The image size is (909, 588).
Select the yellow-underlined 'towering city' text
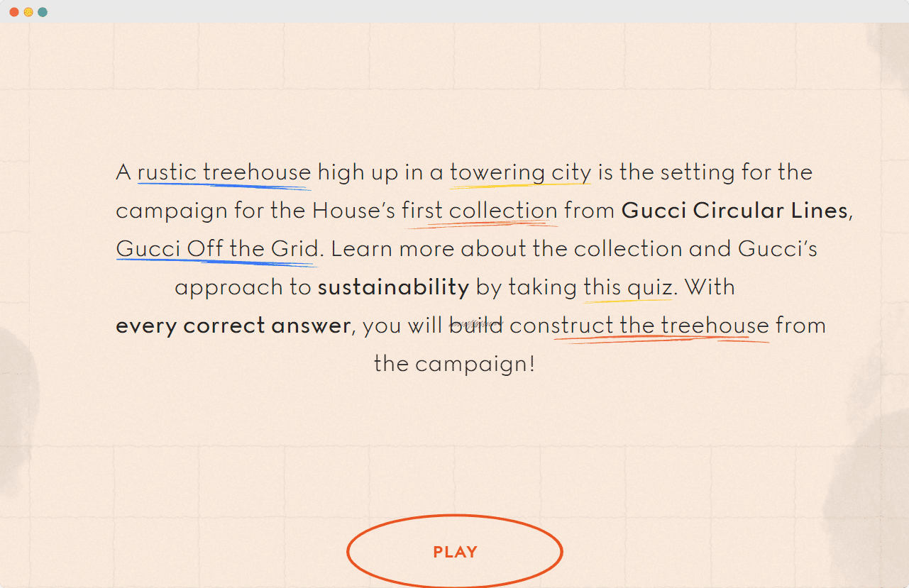point(520,172)
